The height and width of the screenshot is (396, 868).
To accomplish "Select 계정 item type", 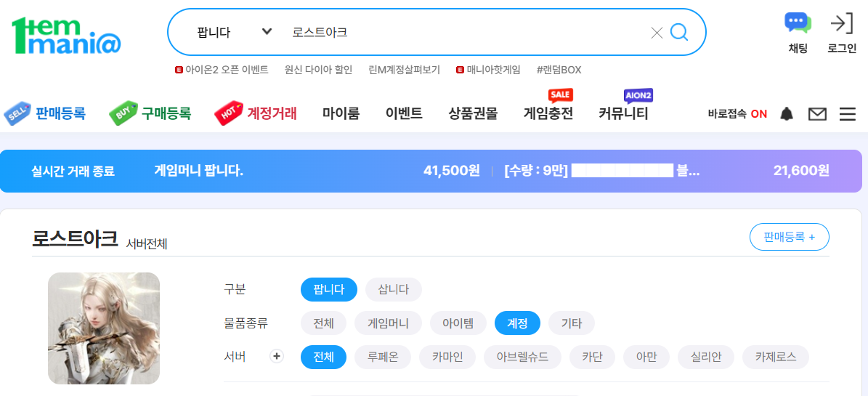I will point(518,323).
